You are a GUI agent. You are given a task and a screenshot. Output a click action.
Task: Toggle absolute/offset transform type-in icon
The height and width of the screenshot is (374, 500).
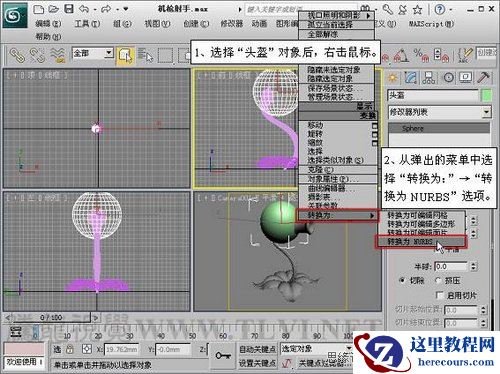pyautogui.click(x=87, y=349)
